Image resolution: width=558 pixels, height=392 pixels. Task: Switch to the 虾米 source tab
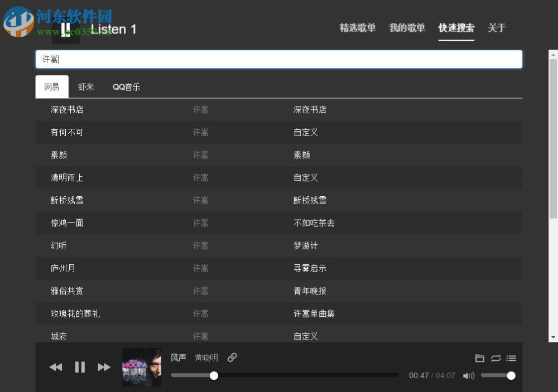85,86
